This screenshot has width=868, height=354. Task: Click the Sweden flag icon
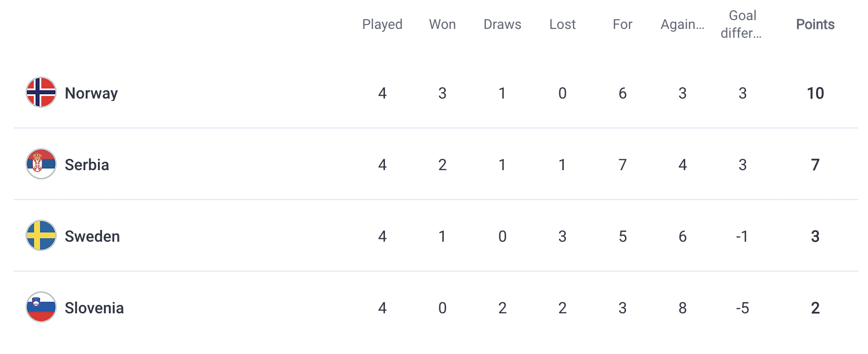pyautogui.click(x=41, y=235)
